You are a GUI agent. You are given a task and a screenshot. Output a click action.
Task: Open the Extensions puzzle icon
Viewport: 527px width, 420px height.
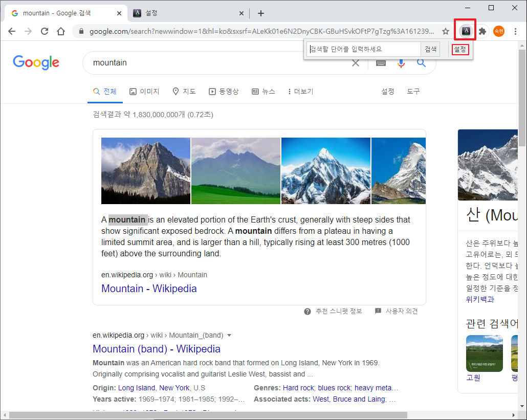click(482, 31)
